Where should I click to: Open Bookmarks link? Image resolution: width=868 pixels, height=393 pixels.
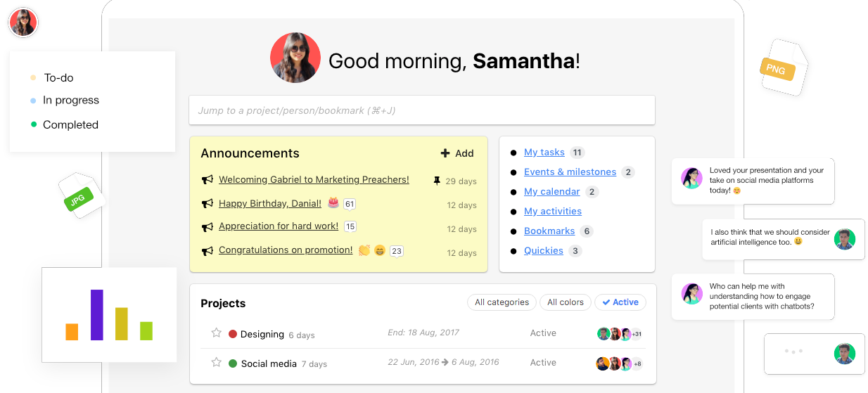click(x=549, y=231)
